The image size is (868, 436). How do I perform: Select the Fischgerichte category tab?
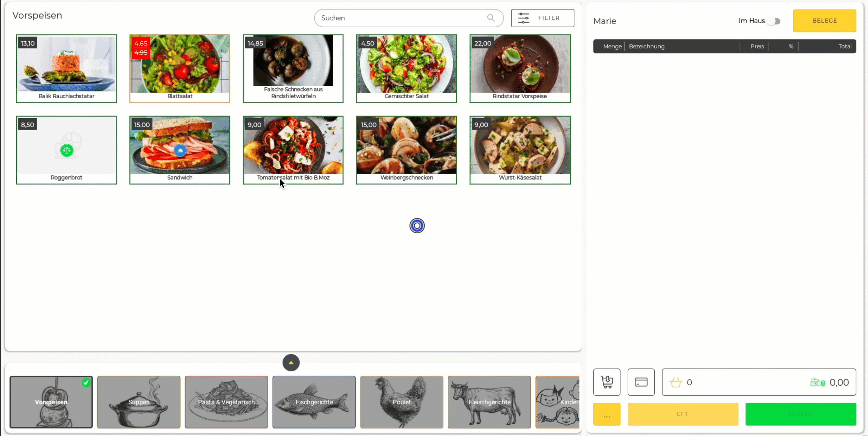[314, 402]
